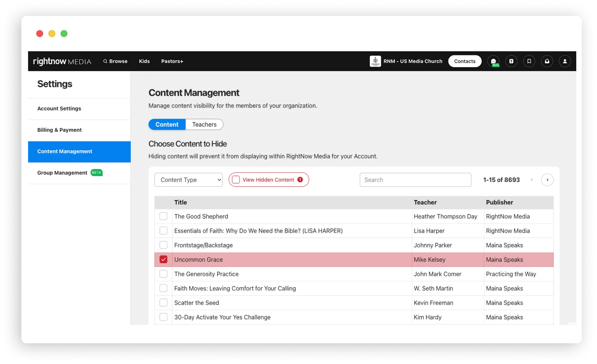This screenshot has width=597, height=364.
Task: Open Billing & Payment in sidebar
Action: [x=79, y=130]
